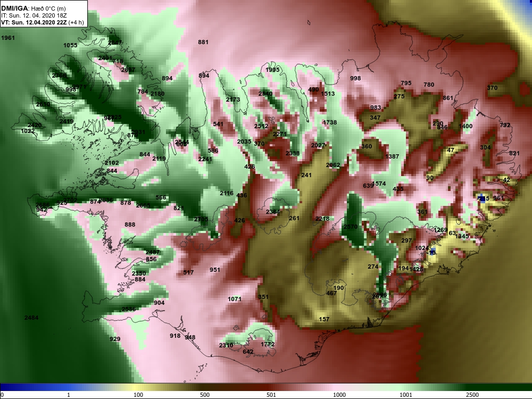
Task: Click legend label '500' under the colour bar
Action: coord(205,395)
